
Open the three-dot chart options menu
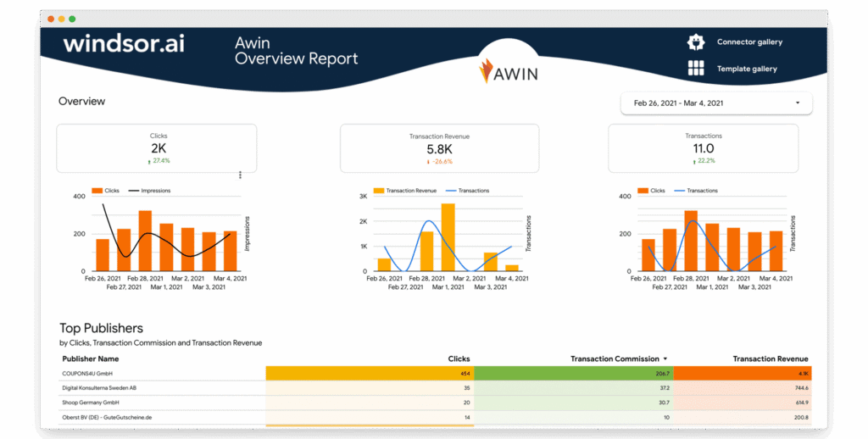(x=240, y=175)
